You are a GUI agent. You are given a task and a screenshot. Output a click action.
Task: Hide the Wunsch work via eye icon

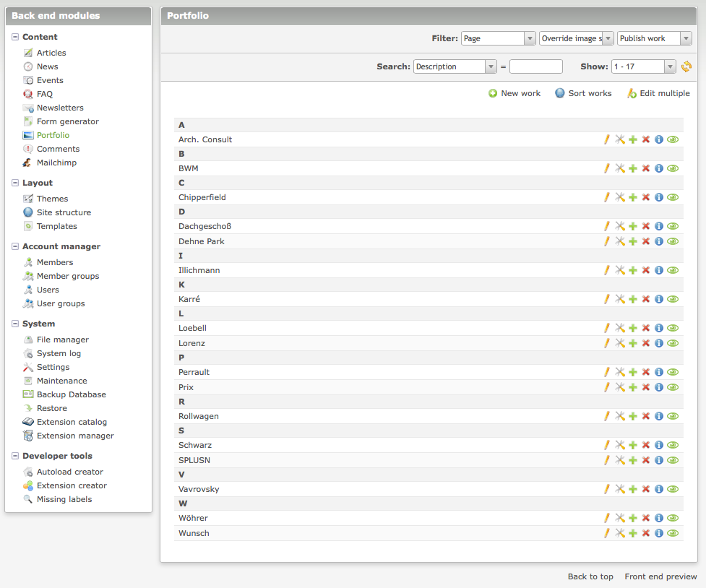click(673, 533)
